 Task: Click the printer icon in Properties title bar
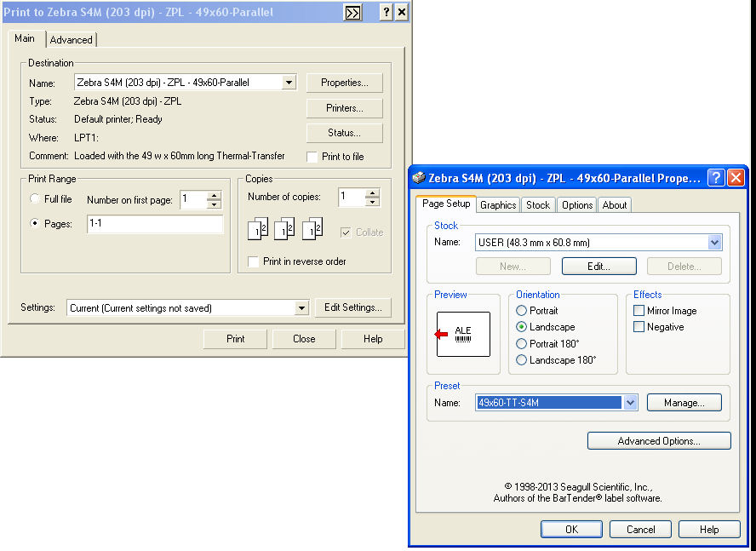[419, 178]
